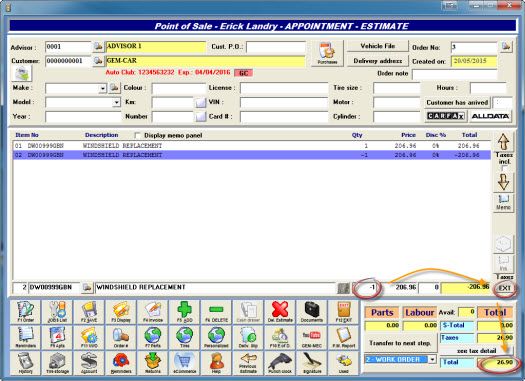
Task: Click the F2 SAVE floppy icon
Action: pos(89,312)
